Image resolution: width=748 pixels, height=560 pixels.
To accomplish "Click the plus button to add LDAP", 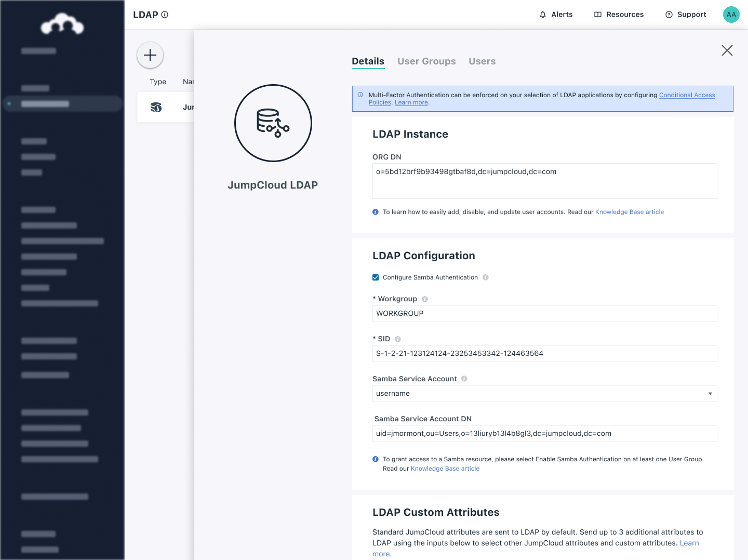I will coord(150,55).
